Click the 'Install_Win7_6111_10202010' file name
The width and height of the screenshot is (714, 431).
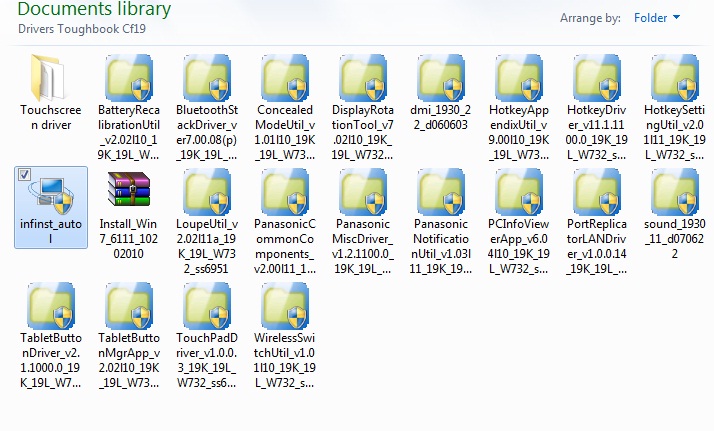coord(128,238)
